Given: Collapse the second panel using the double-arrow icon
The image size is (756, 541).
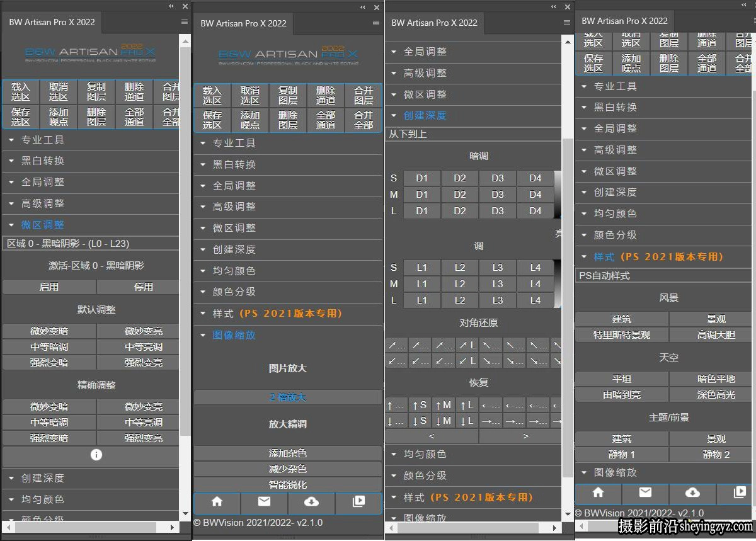Looking at the screenshot, I should (363, 8).
